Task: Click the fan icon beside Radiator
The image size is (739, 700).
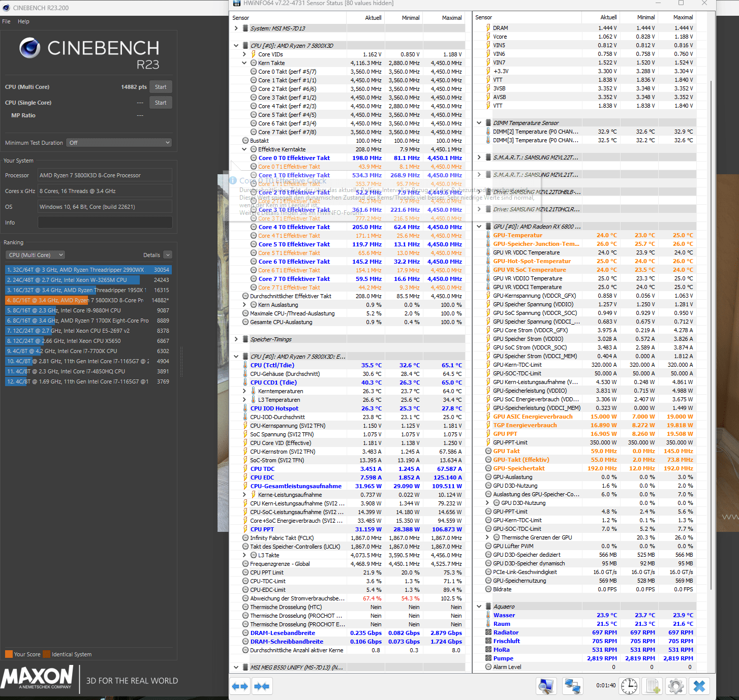Action: point(488,632)
